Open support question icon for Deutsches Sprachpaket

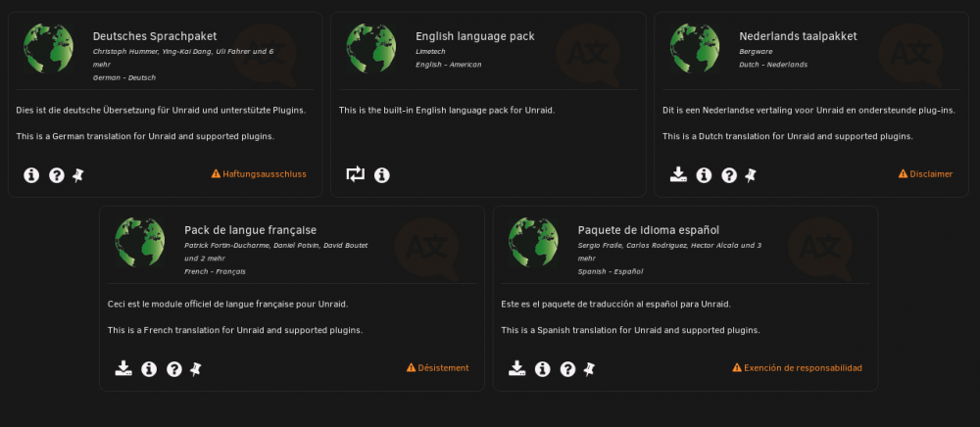(57, 175)
